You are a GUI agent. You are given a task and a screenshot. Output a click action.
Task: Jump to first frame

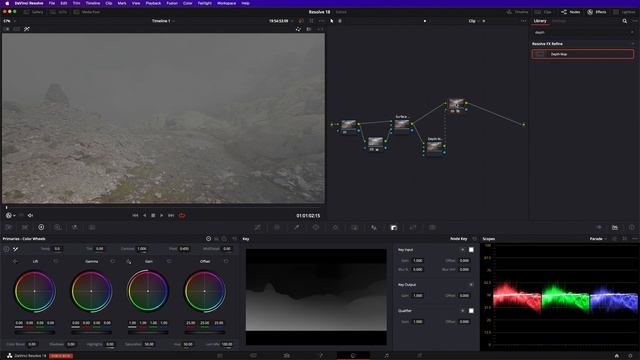(135, 216)
